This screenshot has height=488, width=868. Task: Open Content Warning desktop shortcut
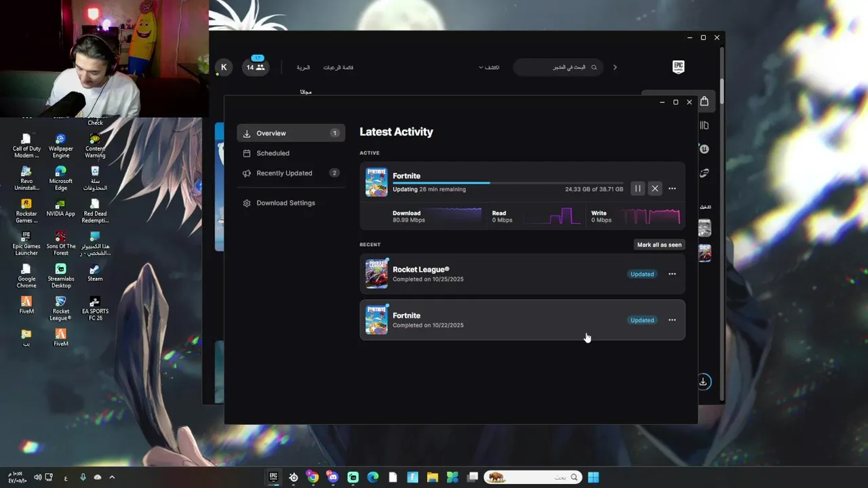pyautogui.click(x=95, y=146)
